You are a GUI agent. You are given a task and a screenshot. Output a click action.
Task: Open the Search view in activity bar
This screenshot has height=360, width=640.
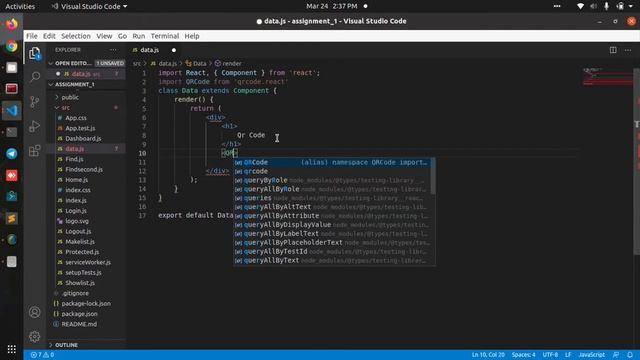pos(35,77)
